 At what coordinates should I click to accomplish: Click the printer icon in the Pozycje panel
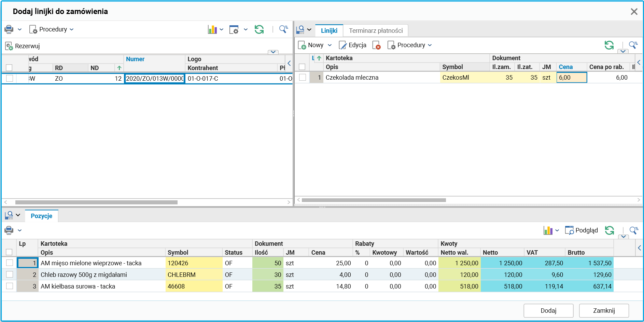[9, 230]
